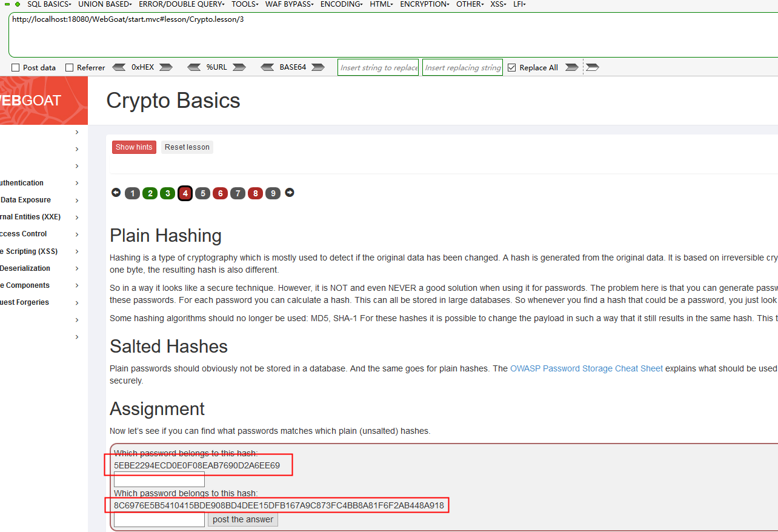Click the first hash password input field
778x532 pixels.
159,479
